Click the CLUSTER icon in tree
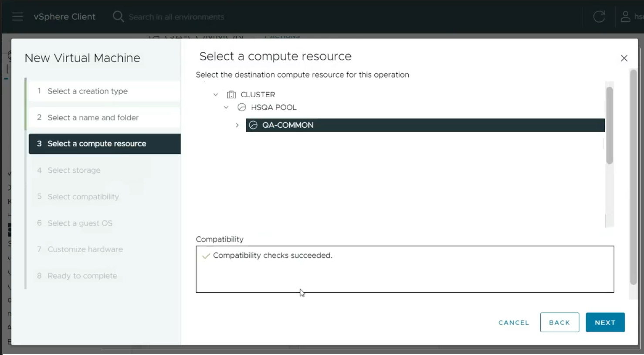This screenshot has width=644, height=355. tap(231, 95)
